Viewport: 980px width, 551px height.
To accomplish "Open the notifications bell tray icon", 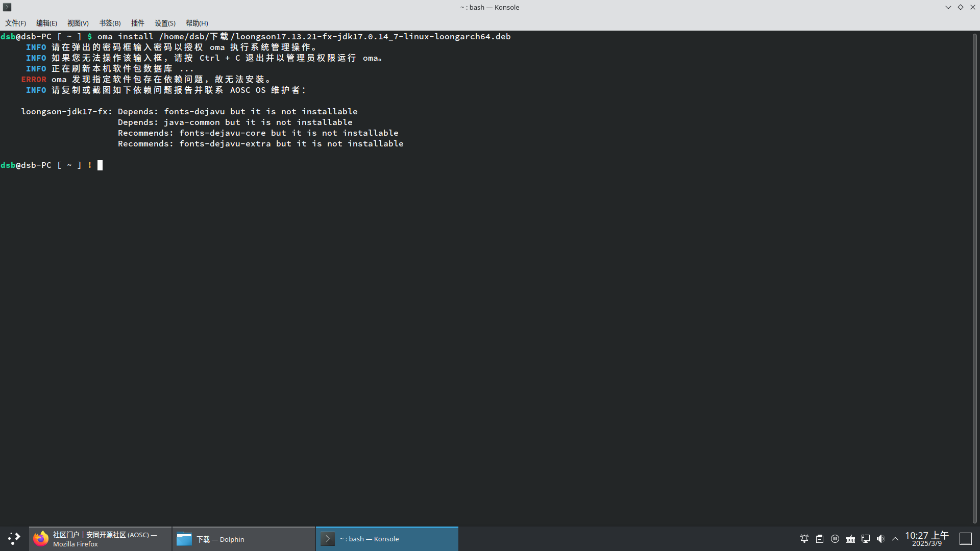I will click(804, 539).
